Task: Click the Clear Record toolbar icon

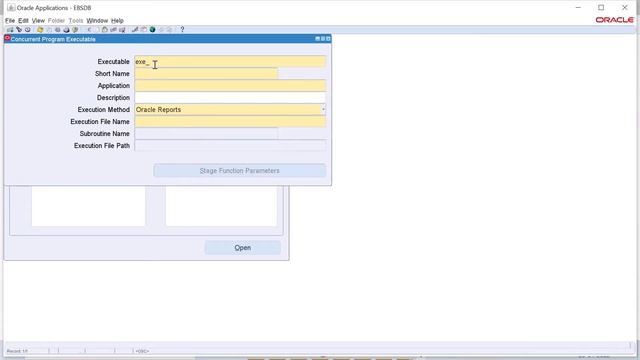Action: pos(113,29)
